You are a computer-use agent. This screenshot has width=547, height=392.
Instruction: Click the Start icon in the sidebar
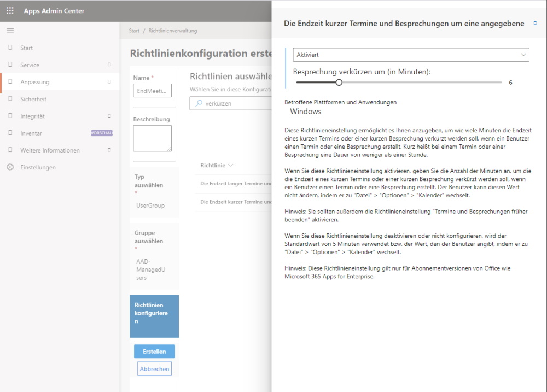pyautogui.click(x=10, y=48)
